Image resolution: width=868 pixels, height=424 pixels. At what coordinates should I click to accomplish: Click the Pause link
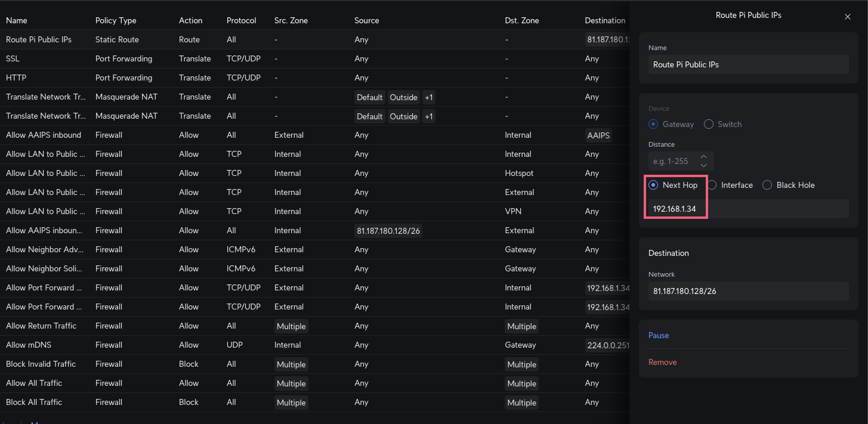[x=659, y=335]
